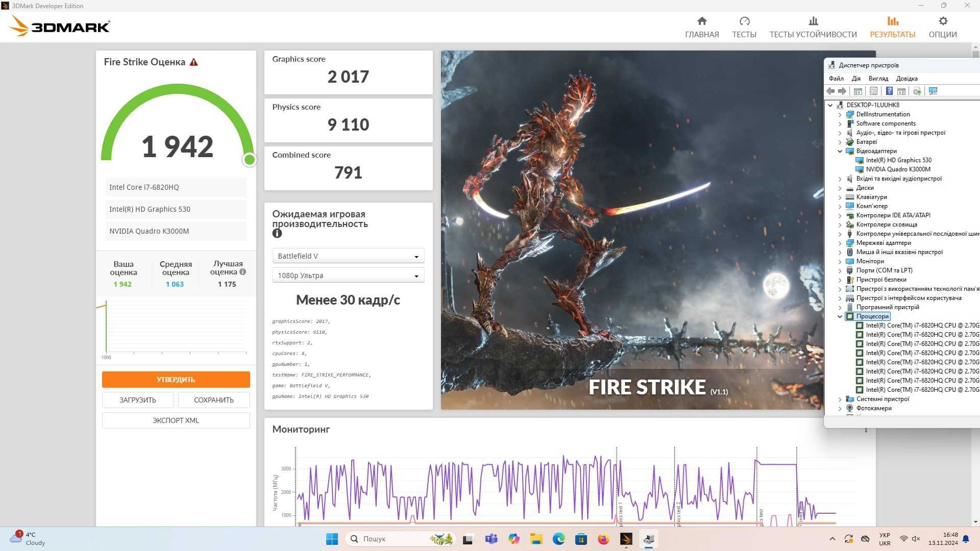Image resolution: width=980 pixels, height=551 pixels.
Task: Open Windows Start menu
Action: tap(332, 539)
